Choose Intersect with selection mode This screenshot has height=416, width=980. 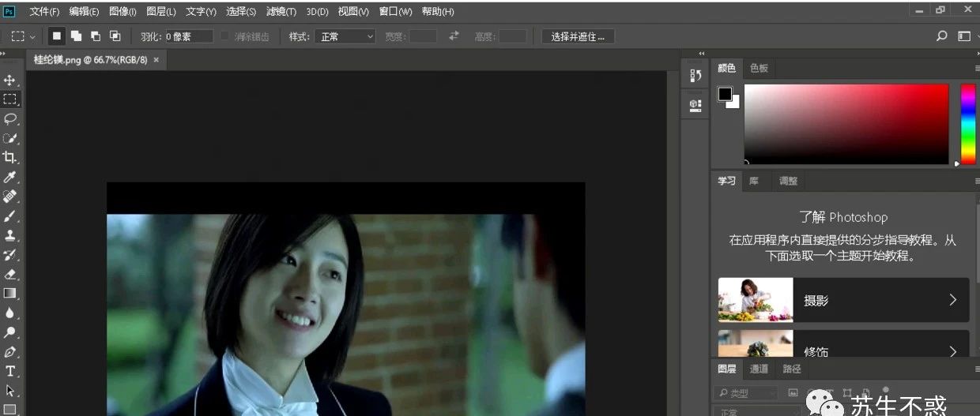[x=115, y=36]
